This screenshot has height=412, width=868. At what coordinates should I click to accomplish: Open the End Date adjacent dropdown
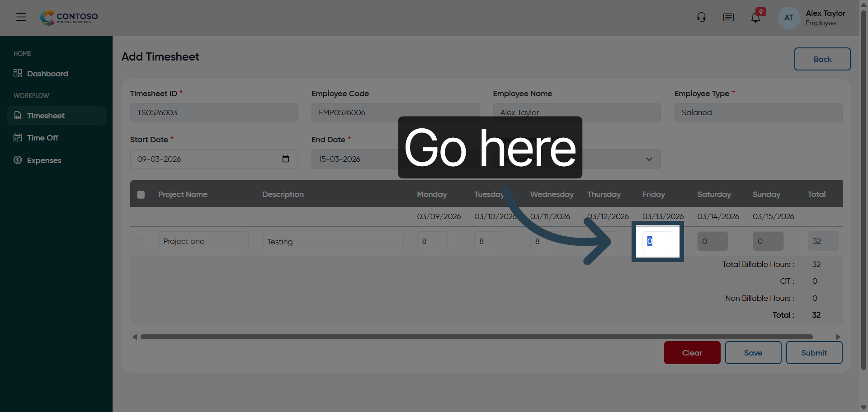pyautogui.click(x=649, y=159)
